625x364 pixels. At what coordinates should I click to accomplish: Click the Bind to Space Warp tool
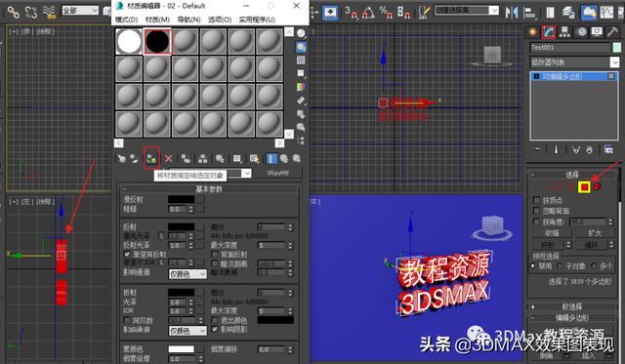pos(49,13)
